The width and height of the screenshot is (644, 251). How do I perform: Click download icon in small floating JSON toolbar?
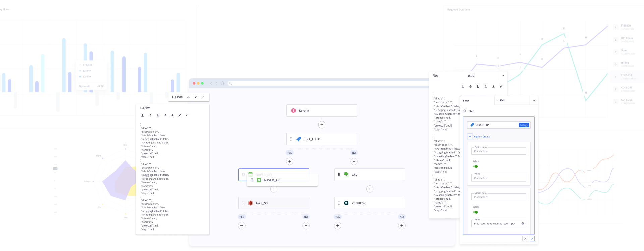coord(189,97)
